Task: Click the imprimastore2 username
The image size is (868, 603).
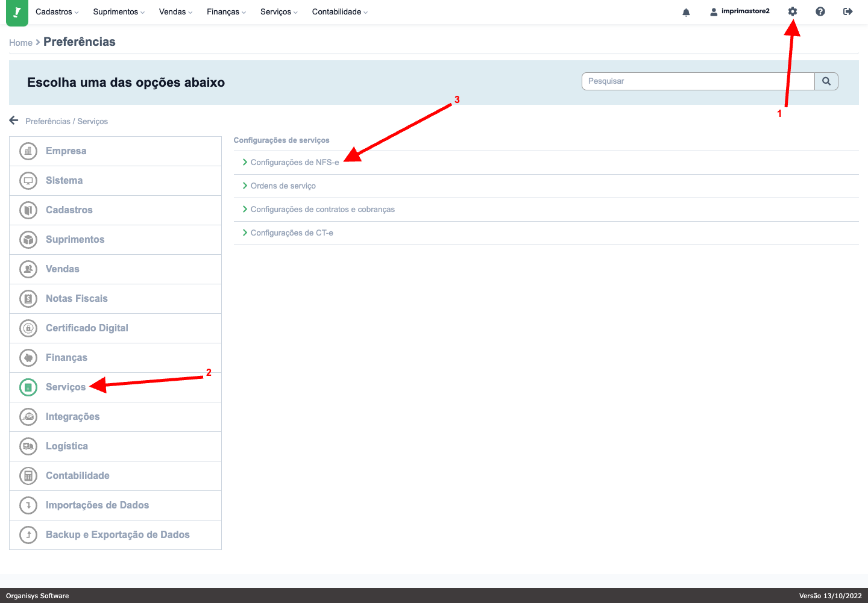Action: (x=746, y=11)
